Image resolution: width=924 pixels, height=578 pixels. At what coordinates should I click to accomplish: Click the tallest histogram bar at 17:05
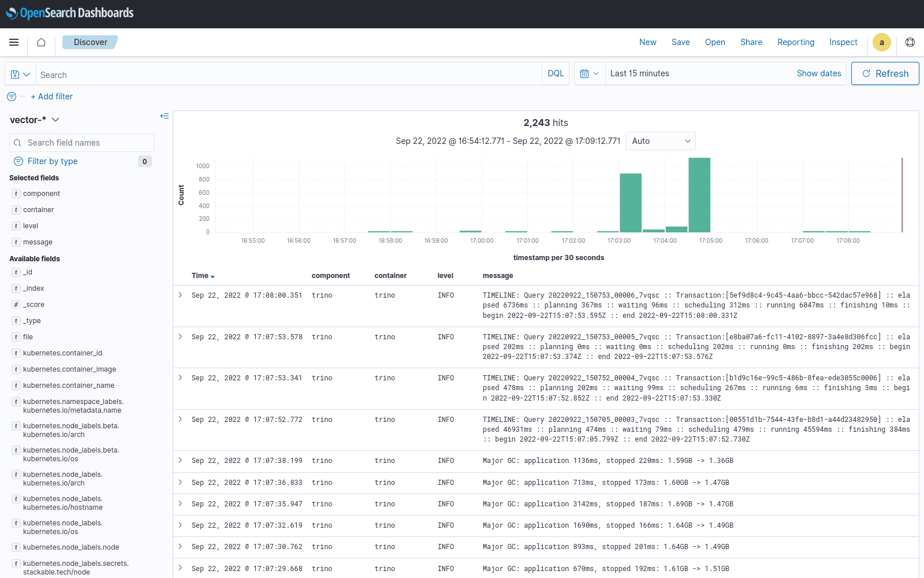click(x=699, y=195)
